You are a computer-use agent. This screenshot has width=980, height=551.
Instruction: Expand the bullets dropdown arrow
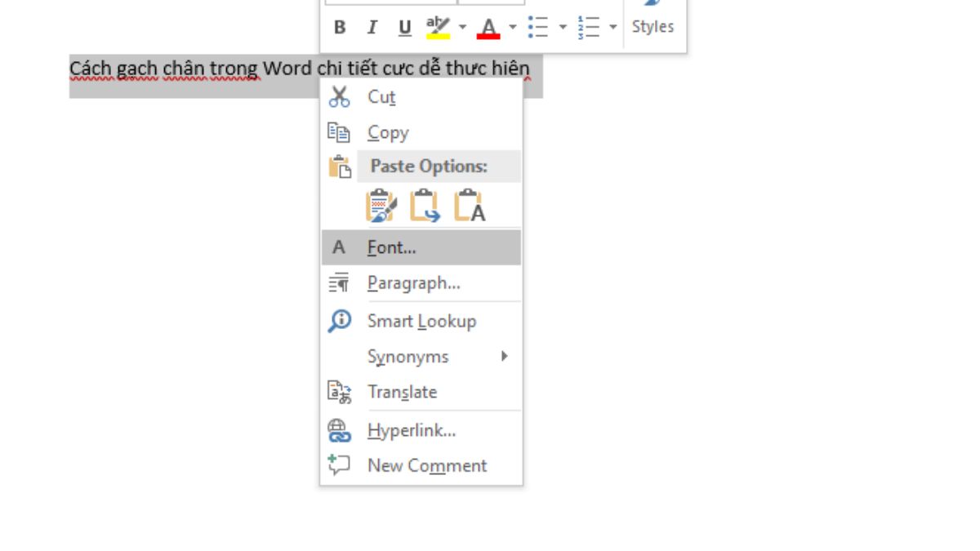point(562,28)
